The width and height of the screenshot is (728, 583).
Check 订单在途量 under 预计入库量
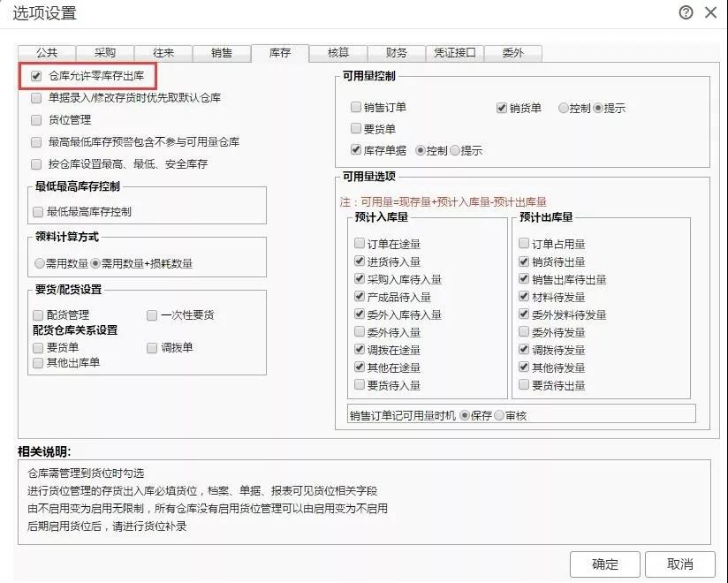click(x=360, y=243)
